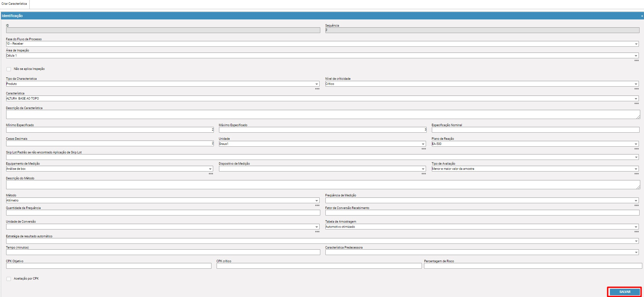Click the ellipsis icon under Área de Inspeção

(x=636, y=61)
